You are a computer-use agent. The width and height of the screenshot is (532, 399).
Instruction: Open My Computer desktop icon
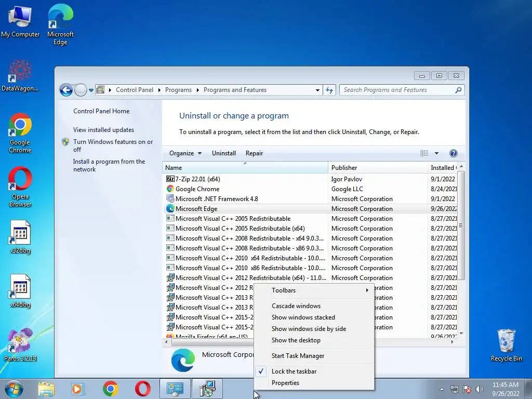[20, 21]
